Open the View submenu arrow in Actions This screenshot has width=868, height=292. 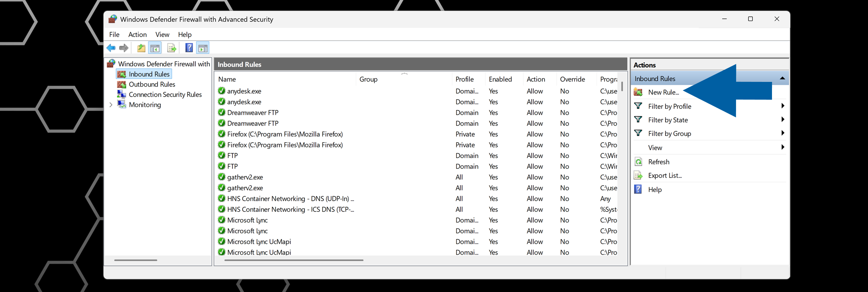783,147
